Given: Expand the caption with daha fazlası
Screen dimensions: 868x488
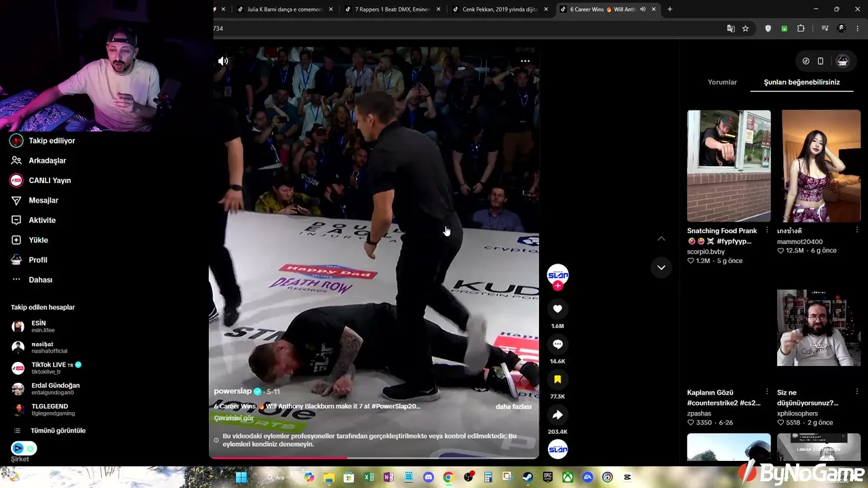Looking at the screenshot, I should pyautogui.click(x=513, y=407).
